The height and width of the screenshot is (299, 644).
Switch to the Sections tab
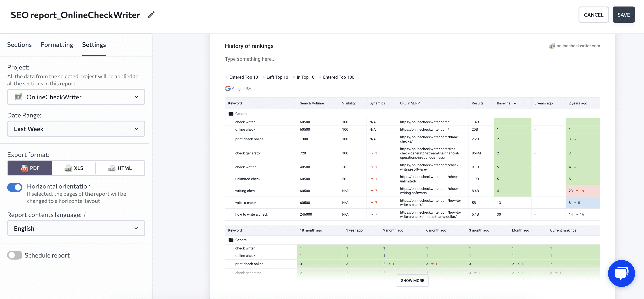pyautogui.click(x=20, y=45)
